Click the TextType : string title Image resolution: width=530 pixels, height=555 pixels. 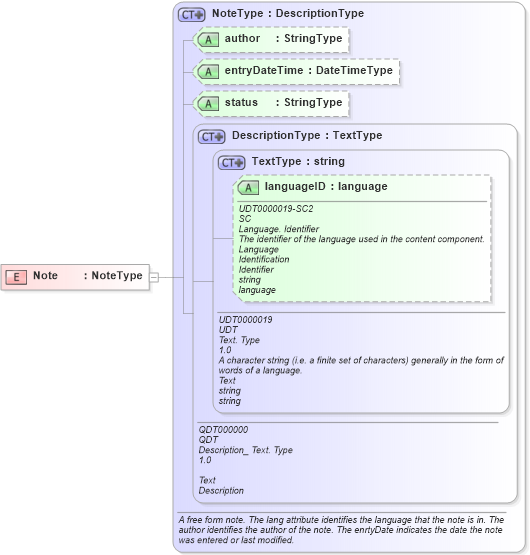pos(298,161)
